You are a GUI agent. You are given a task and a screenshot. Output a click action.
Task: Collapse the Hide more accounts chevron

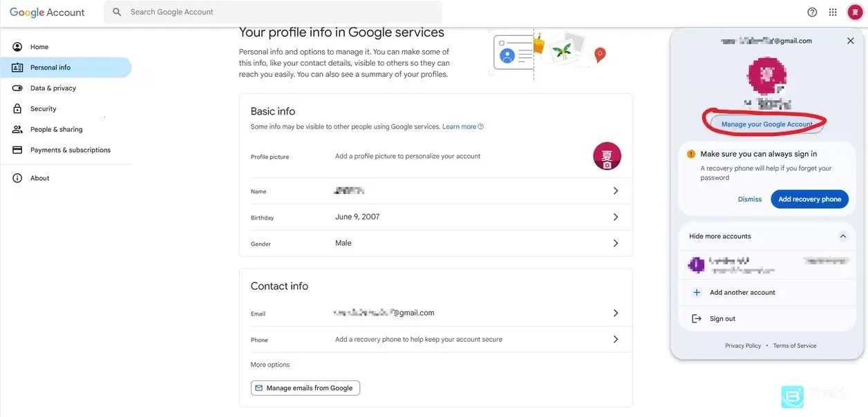tap(843, 236)
